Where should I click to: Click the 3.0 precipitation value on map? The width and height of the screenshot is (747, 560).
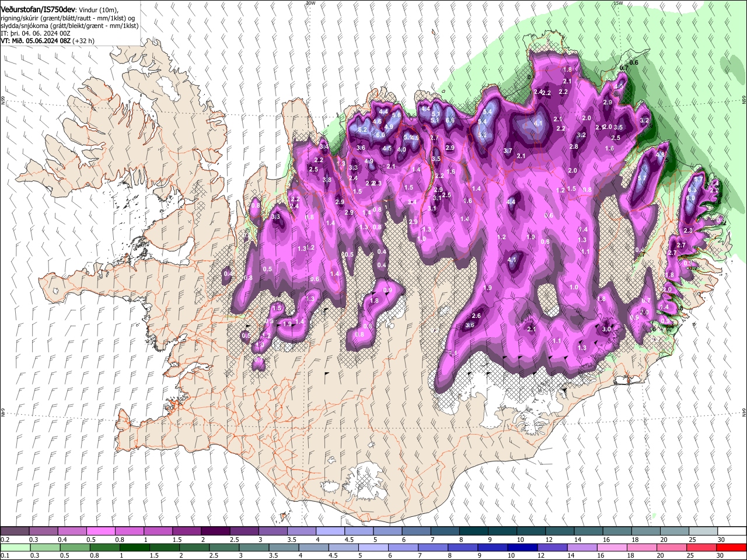606,330
